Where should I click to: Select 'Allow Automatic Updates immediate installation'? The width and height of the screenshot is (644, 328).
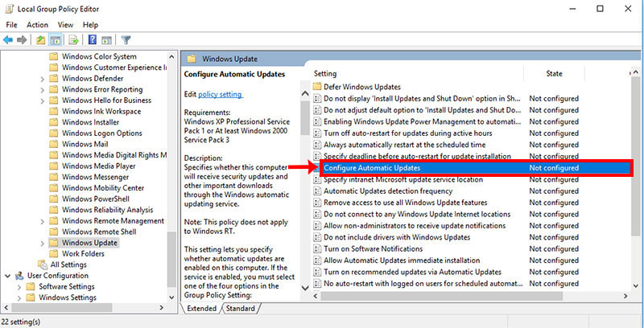(x=402, y=260)
